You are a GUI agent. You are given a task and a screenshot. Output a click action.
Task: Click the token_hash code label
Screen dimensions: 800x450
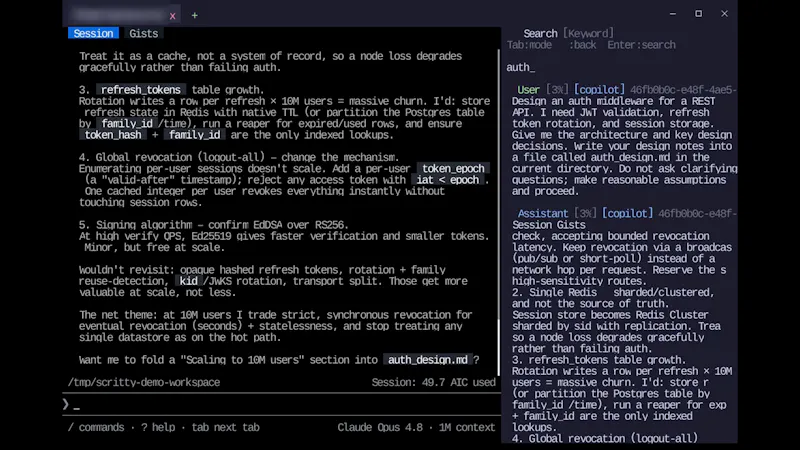tap(113, 135)
